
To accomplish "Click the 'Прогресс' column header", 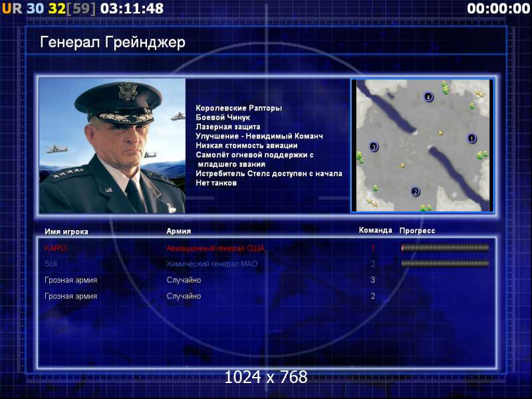I will 417,231.
